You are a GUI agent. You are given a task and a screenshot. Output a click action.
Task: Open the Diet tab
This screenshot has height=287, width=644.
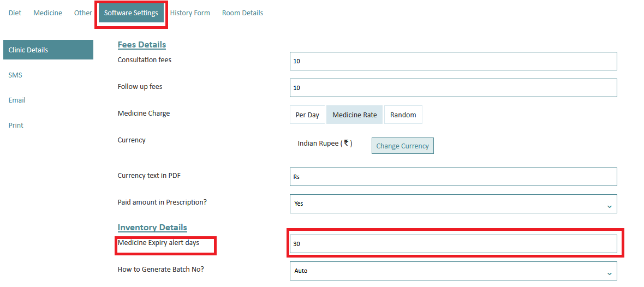[x=15, y=13]
